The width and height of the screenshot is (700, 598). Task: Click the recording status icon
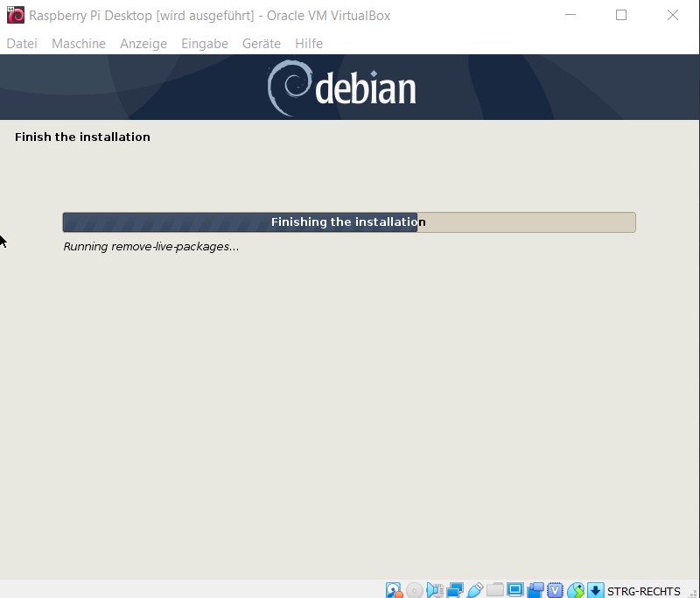(x=535, y=590)
